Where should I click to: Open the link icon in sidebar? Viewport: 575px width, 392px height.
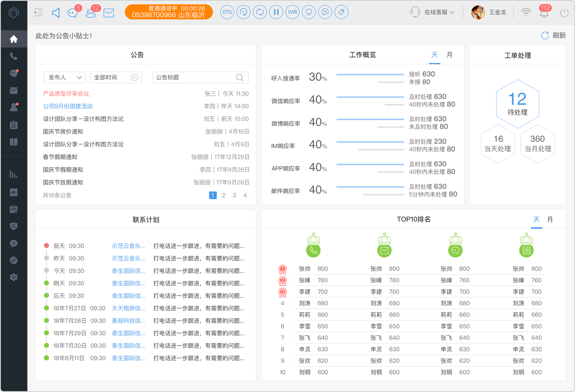tap(14, 260)
